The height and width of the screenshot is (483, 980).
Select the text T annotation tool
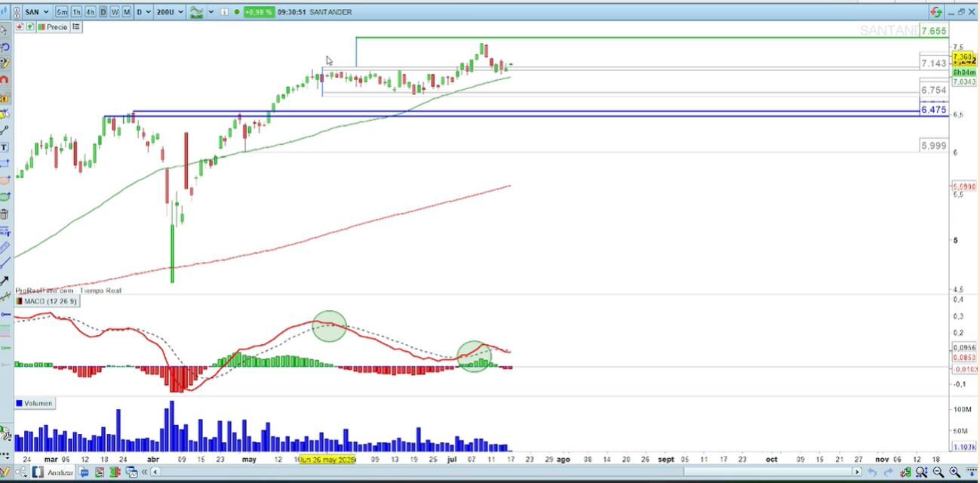[5, 147]
